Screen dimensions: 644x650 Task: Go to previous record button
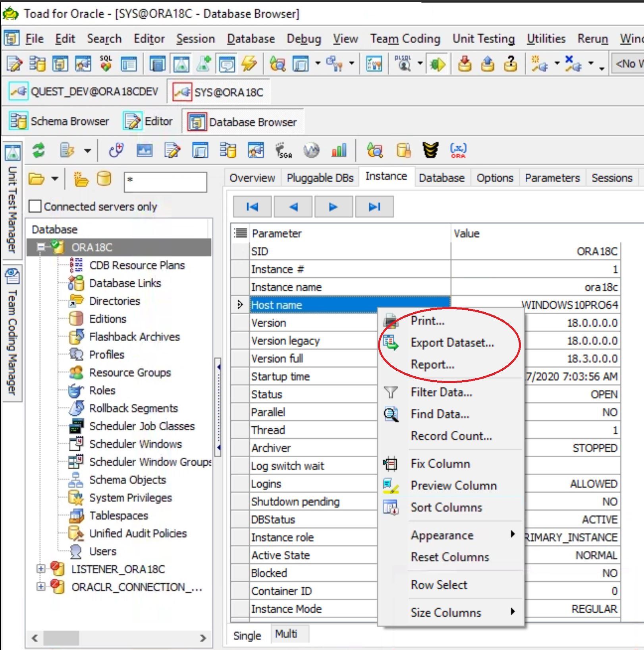click(x=293, y=207)
